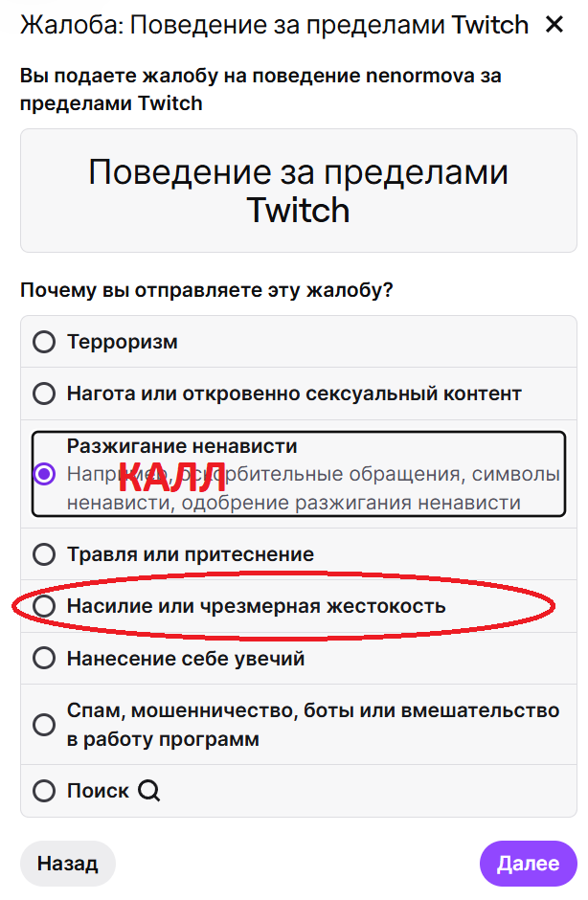
Task: Select the Поиск radio button
Action: pyautogui.click(x=44, y=791)
